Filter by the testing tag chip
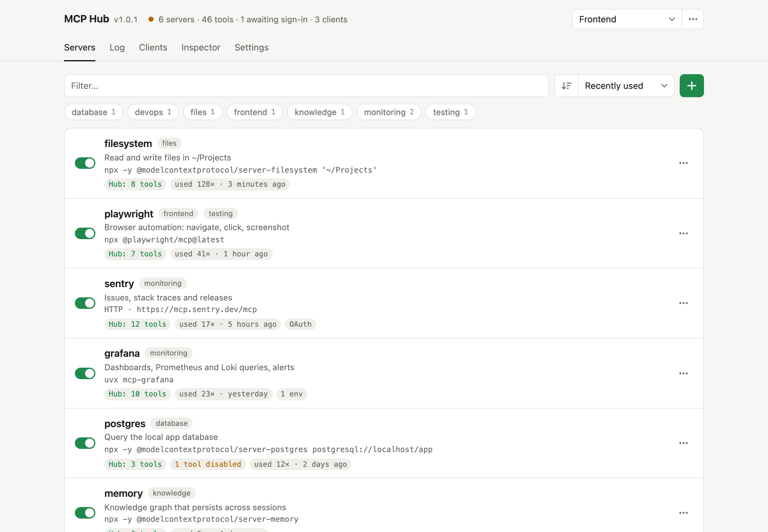The image size is (768, 532). click(451, 112)
